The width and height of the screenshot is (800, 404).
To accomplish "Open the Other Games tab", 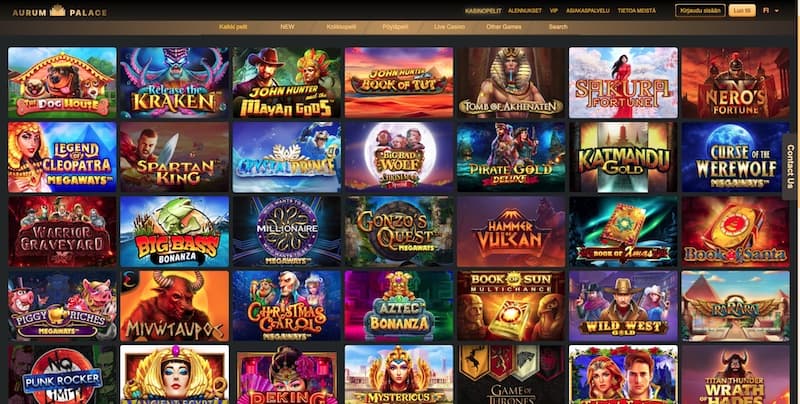I will pos(504,27).
